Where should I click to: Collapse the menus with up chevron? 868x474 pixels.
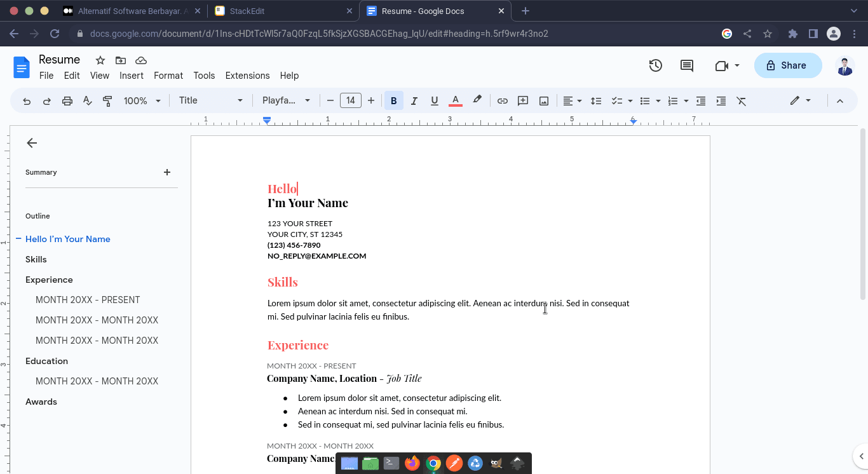tap(840, 101)
